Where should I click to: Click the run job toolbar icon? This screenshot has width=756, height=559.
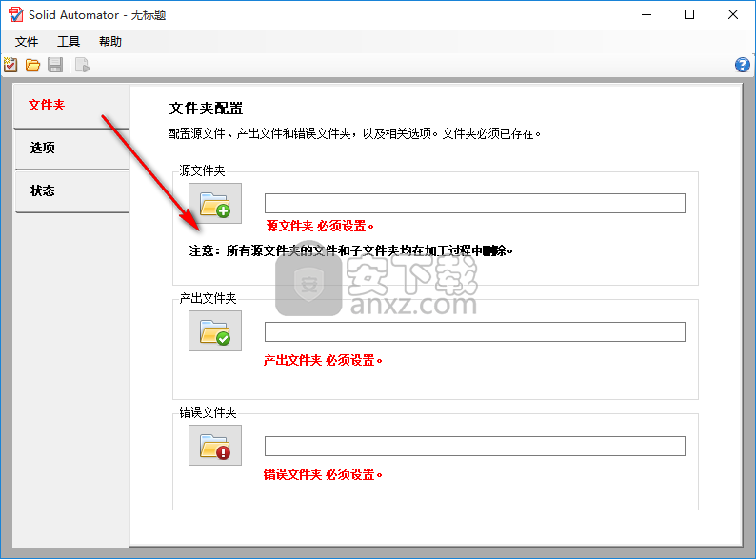coord(83,65)
